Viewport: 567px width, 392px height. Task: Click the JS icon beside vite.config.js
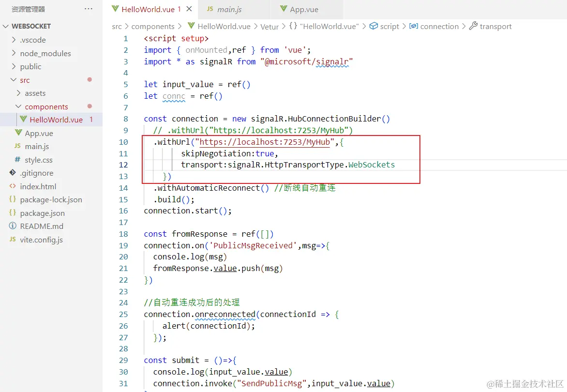click(x=13, y=239)
